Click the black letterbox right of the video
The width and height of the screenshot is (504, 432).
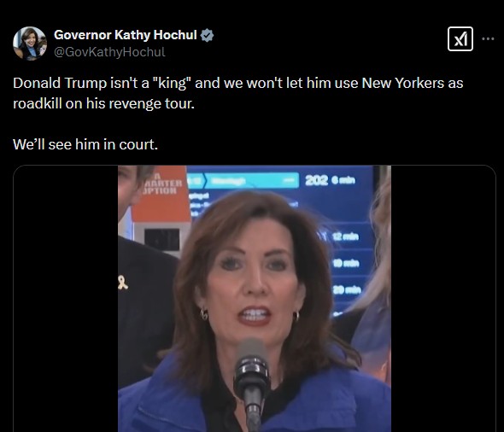[443, 299]
